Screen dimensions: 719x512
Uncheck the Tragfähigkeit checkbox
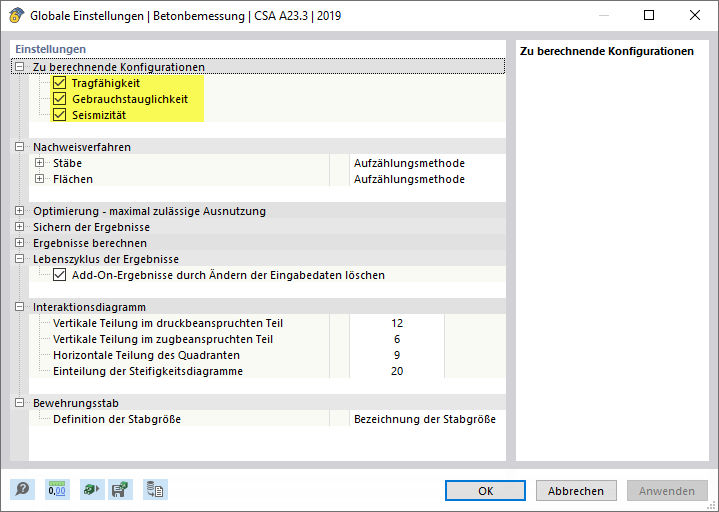pos(60,83)
